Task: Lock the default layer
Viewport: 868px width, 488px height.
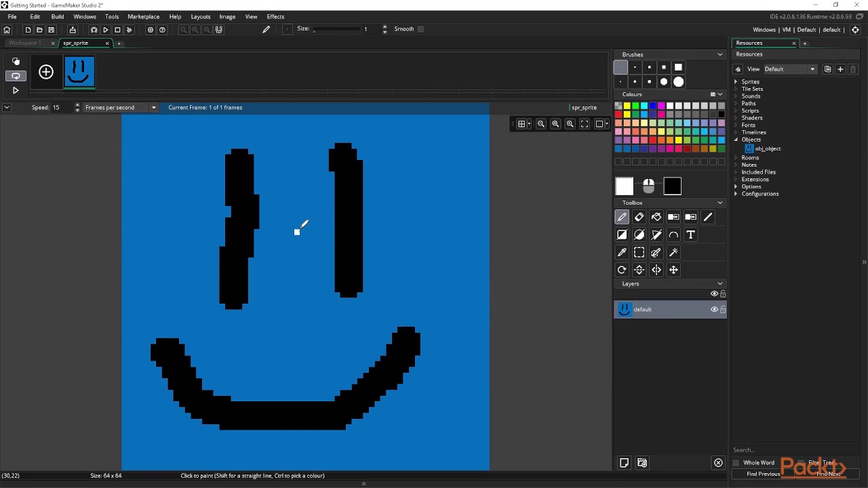Action: point(723,309)
